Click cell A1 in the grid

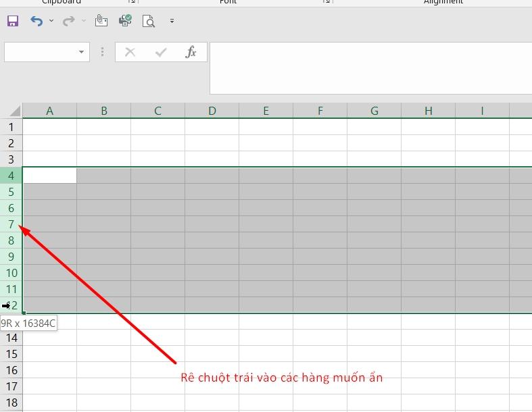pos(50,127)
